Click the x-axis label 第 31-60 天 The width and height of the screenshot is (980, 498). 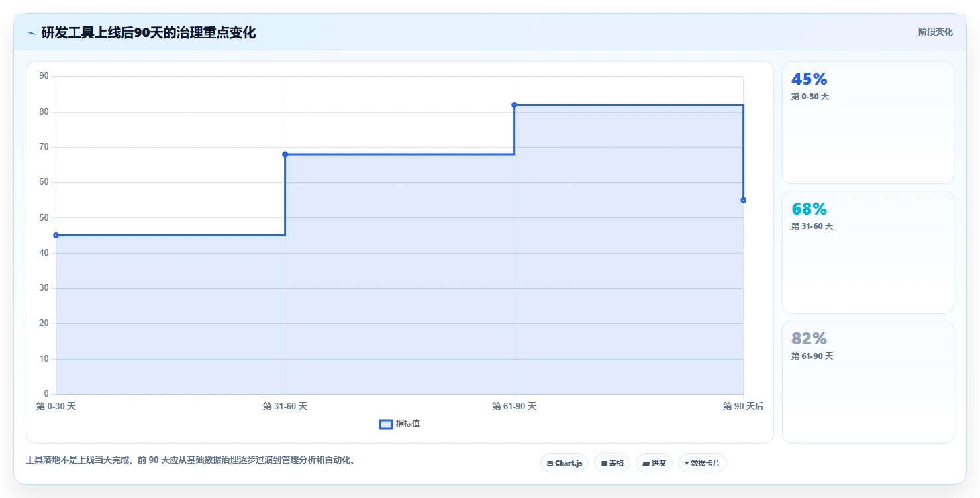click(285, 406)
